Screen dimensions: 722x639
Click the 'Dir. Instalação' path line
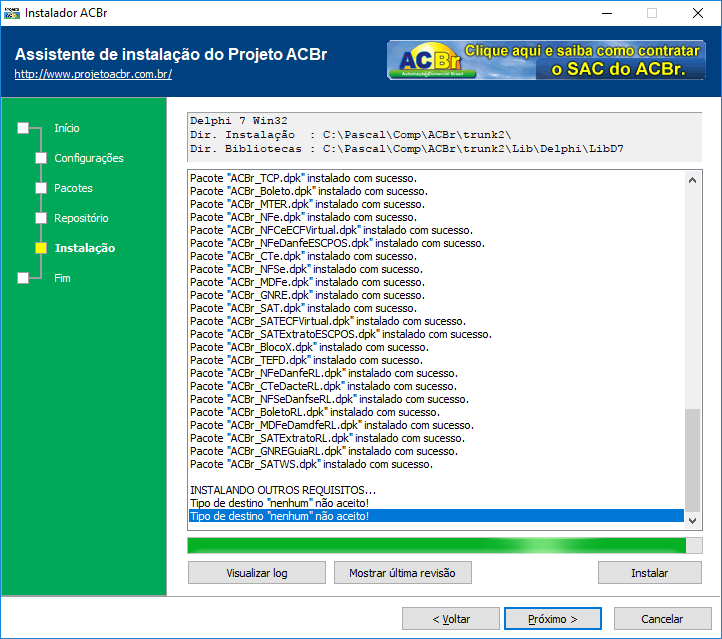(x=350, y=134)
